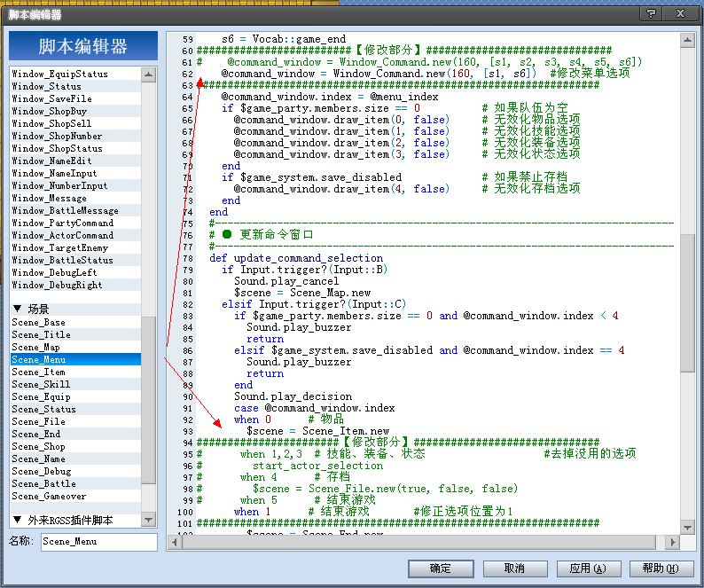The image size is (704, 588).
Task: Click code editor scroll up arrow
Action: pyautogui.click(x=687, y=41)
